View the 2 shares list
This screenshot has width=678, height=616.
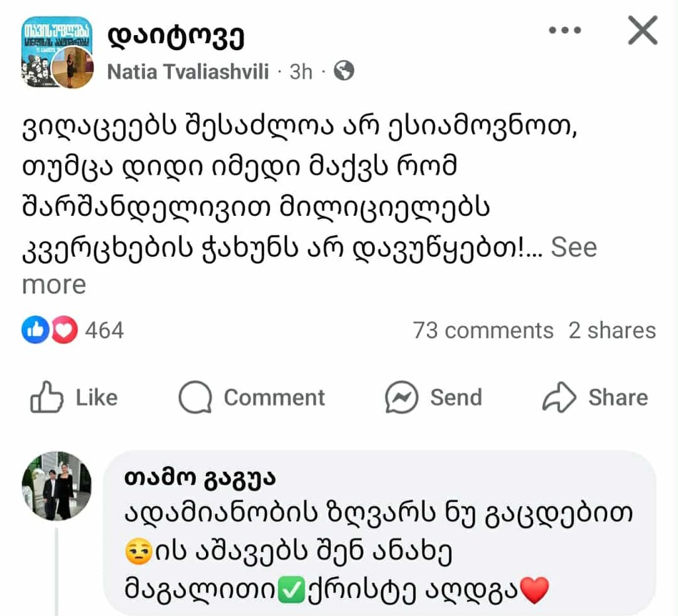coord(612,330)
